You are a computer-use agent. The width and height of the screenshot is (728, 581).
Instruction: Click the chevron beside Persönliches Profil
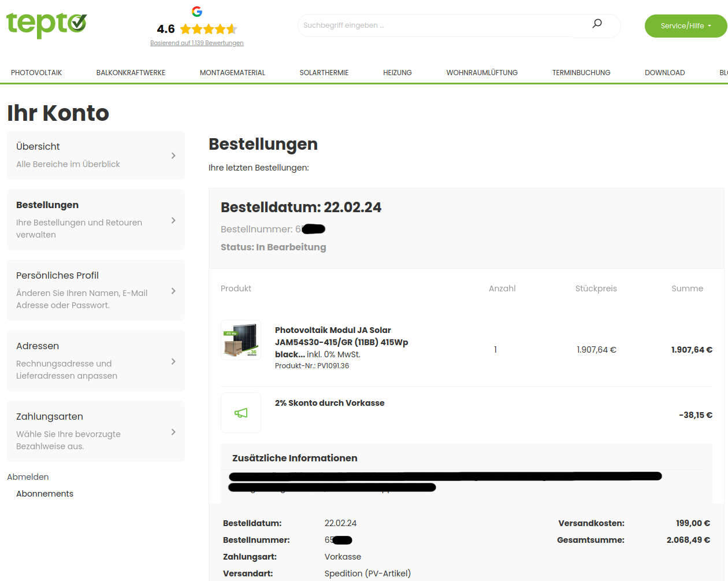point(173,291)
